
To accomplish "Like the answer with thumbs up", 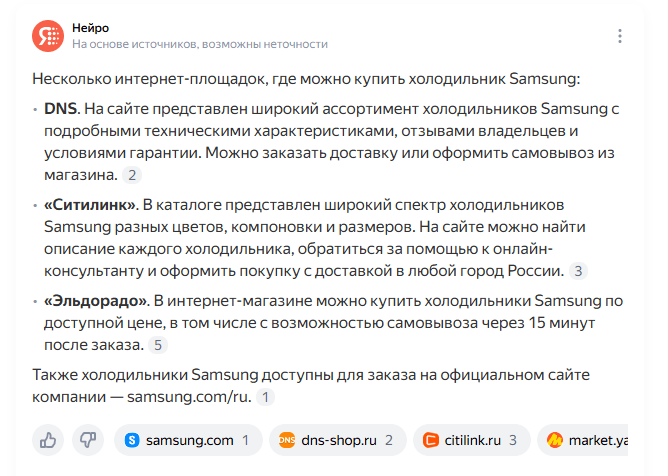I will [47, 439].
